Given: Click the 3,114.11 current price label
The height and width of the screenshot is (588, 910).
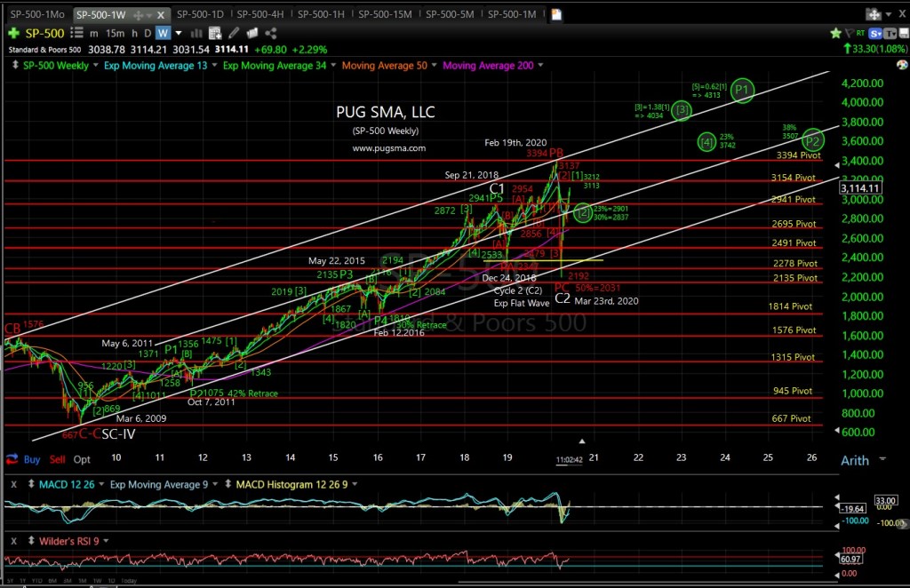Looking at the screenshot, I should [860, 188].
